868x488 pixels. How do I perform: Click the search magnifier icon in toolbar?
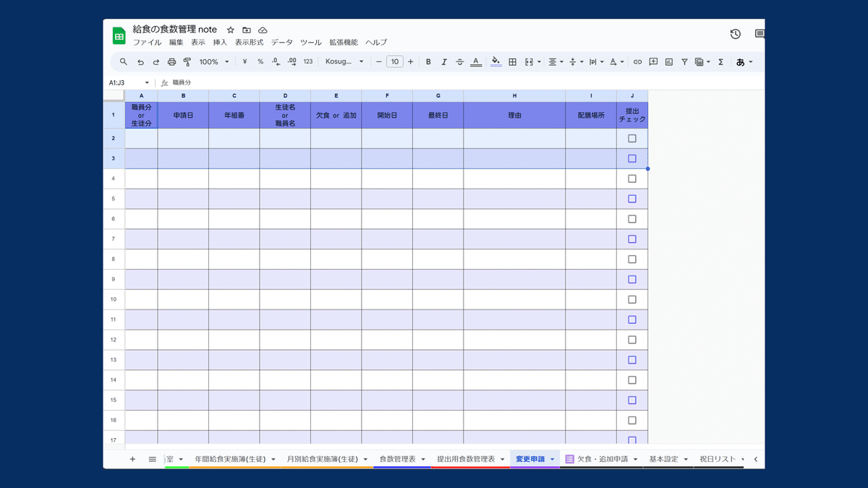(124, 62)
